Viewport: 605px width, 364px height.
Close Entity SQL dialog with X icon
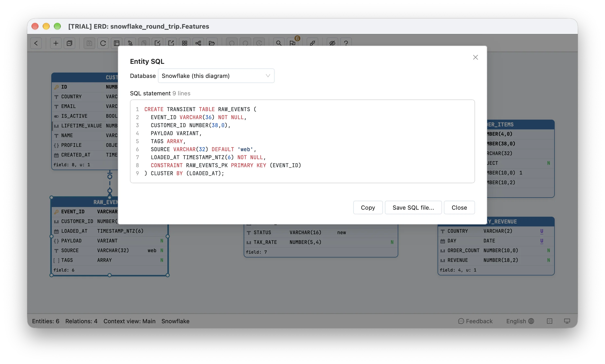pos(475,57)
